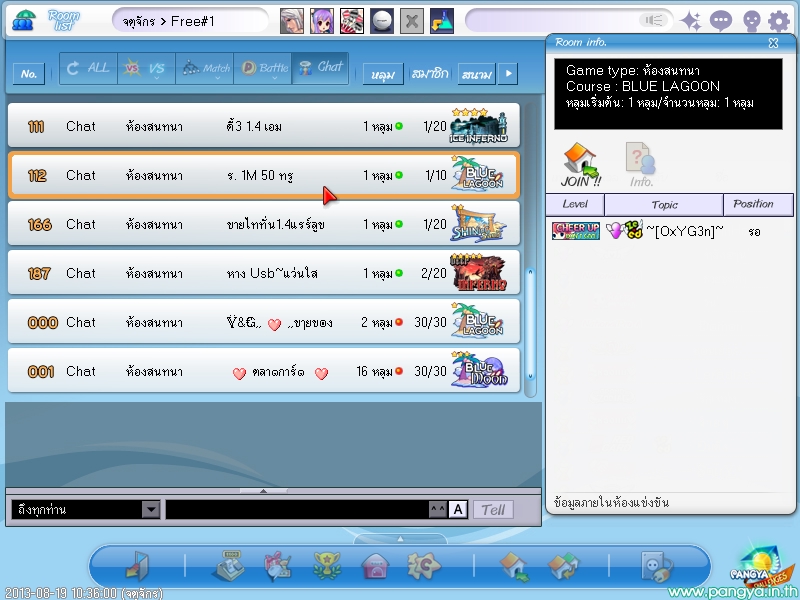Click the room list scrollbar down arrow
Image resolution: width=800 pixels, height=600 pixels.
point(531,376)
